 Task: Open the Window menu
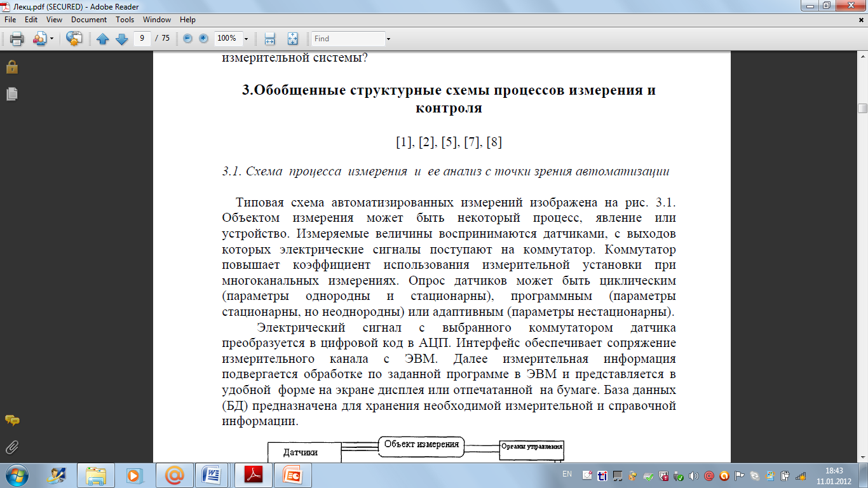[157, 20]
